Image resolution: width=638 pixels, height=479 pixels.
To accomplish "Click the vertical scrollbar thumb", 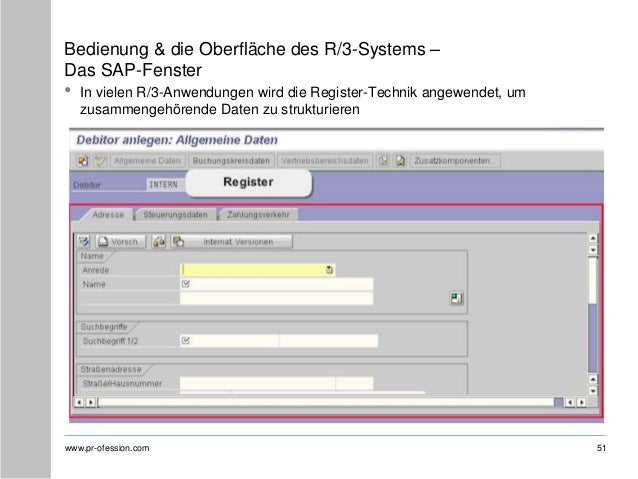I will point(592,280).
